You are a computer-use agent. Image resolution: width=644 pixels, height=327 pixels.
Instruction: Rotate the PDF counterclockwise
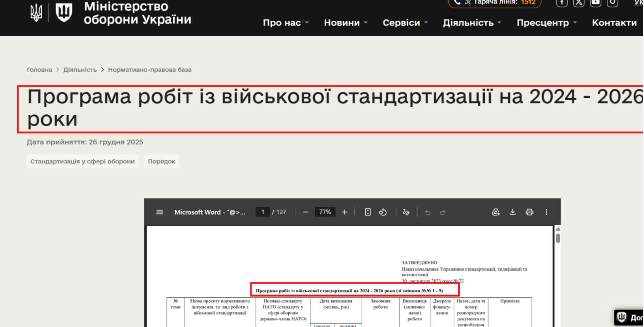(x=383, y=212)
